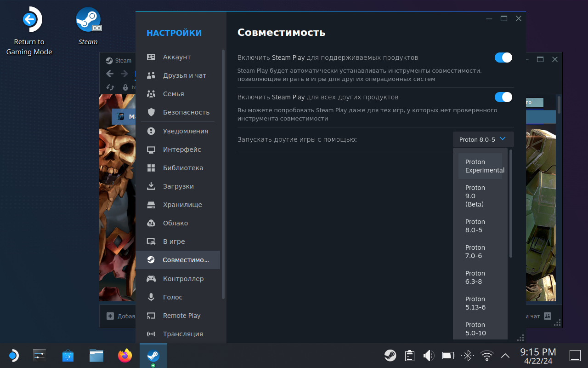The height and width of the screenshot is (368, 588).
Task: Click the Proton dropdown list scrollbar
Action: click(x=511, y=203)
